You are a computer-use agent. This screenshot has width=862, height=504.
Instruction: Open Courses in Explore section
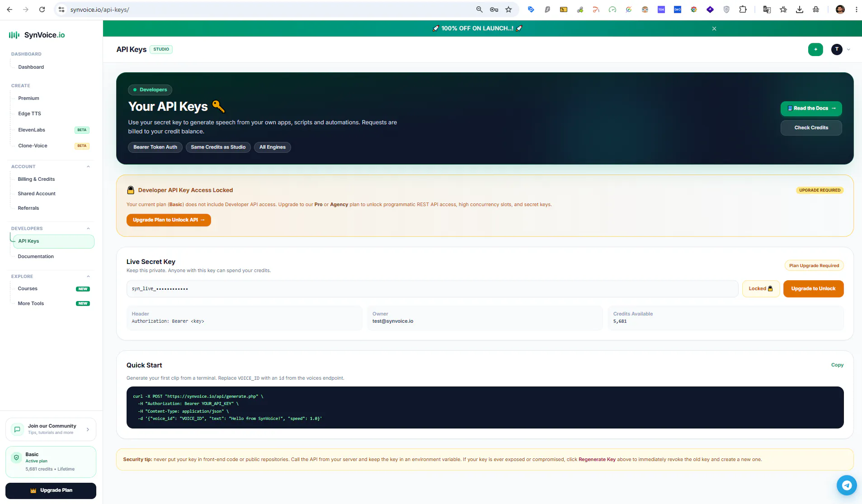(x=28, y=289)
